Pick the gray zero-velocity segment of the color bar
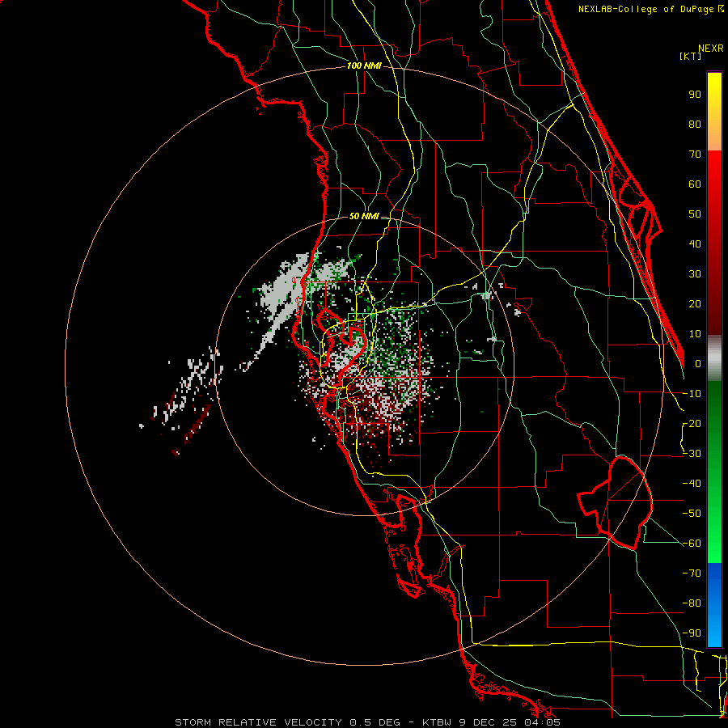 click(714, 358)
